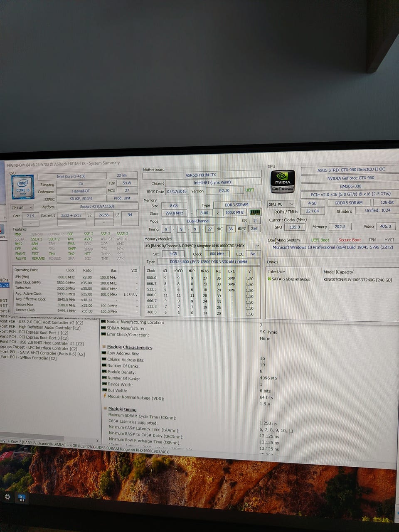Image resolution: width=399 pixels, height=532 pixels.
Task: Select PCI Express Root Port 3
Action: point(34,338)
